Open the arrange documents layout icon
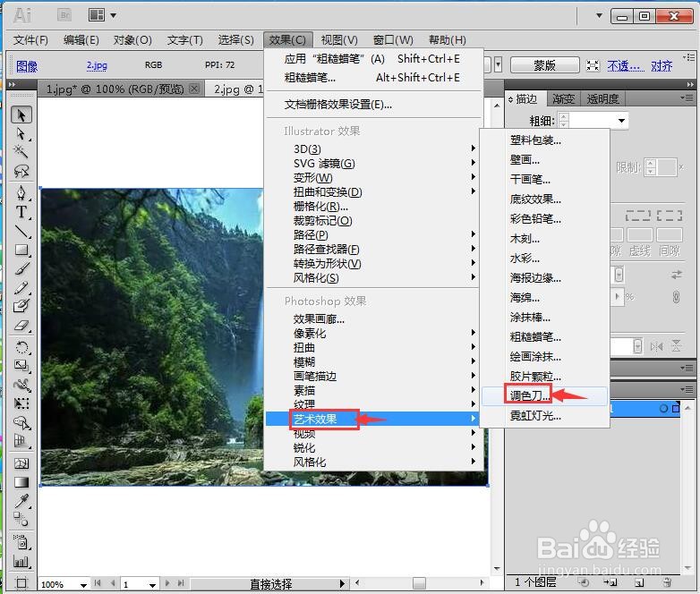This screenshot has width=700, height=594. coord(97,15)
